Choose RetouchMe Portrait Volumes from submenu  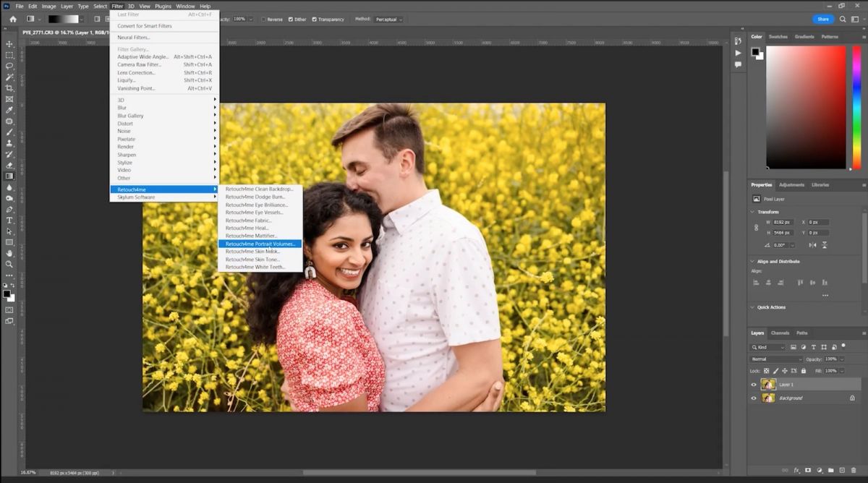tap(261, 244)
